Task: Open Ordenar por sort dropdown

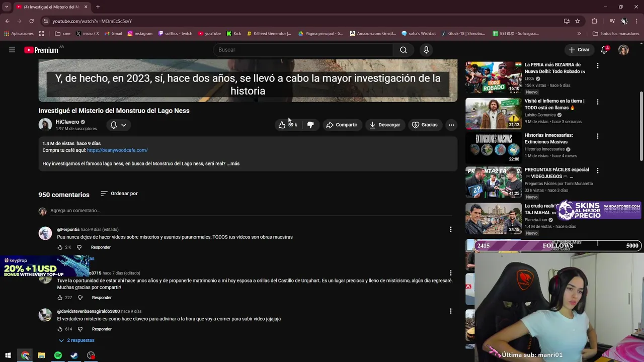Action: (x=119, y=194)
